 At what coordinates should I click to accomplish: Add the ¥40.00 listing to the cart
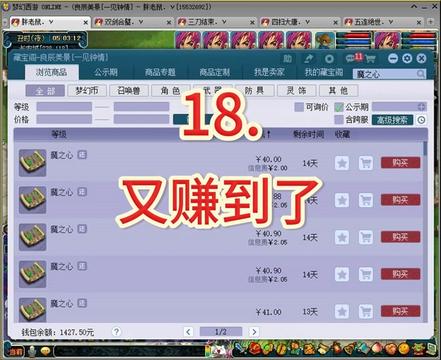(x=366, y=163)
